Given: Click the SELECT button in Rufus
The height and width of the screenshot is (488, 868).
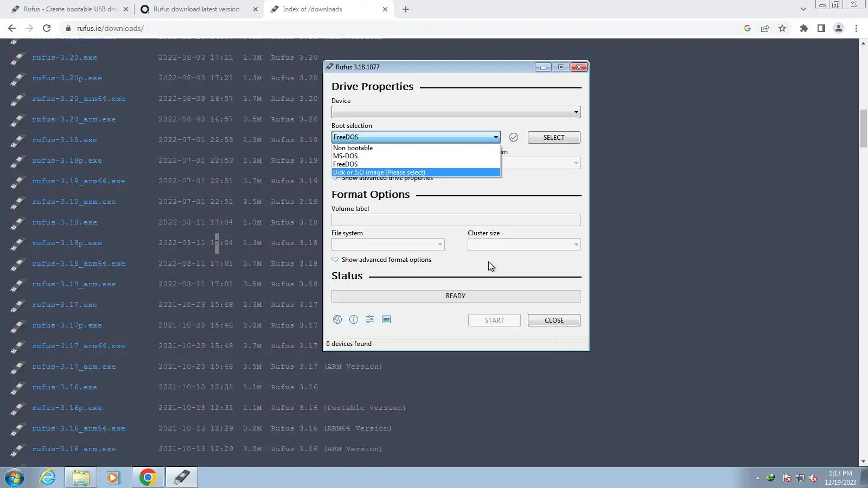Looking at the screenshot, I should click(x=554, y=138).
